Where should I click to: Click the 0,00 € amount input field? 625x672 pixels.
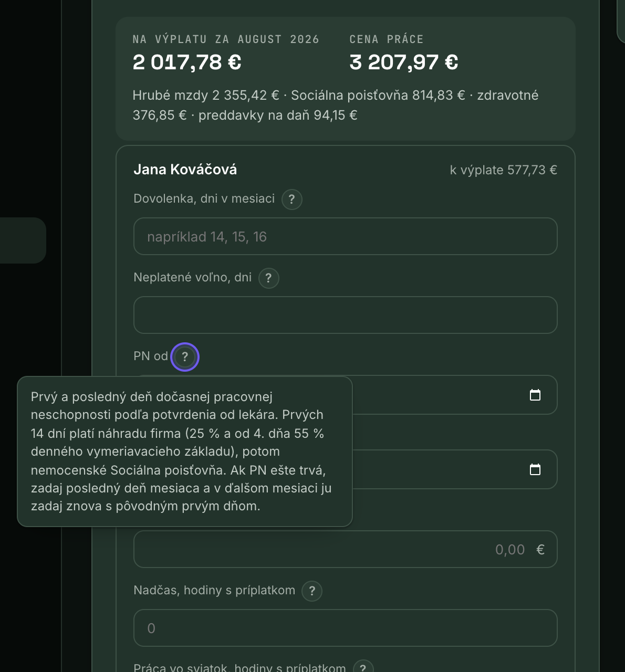click(345, 549)
